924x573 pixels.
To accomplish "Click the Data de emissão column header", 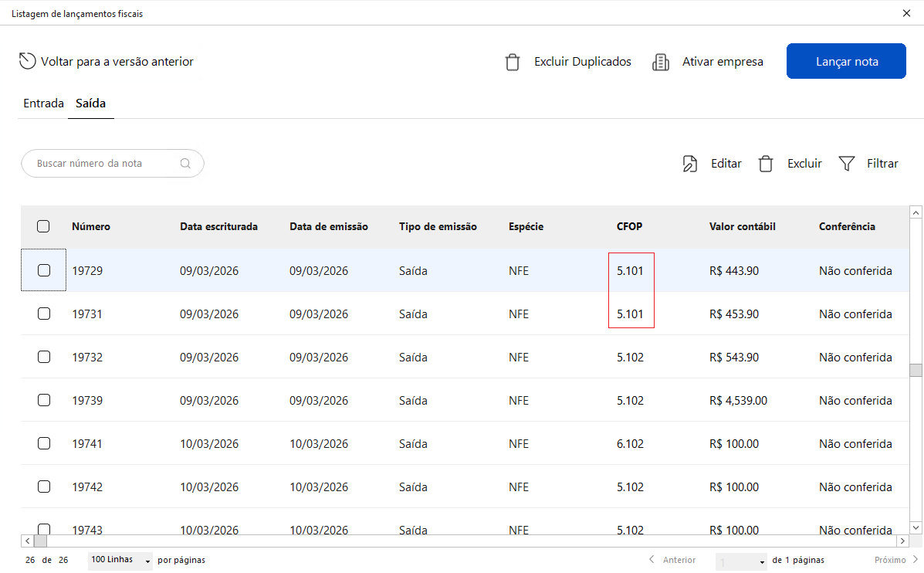I will tap(328, 226).
